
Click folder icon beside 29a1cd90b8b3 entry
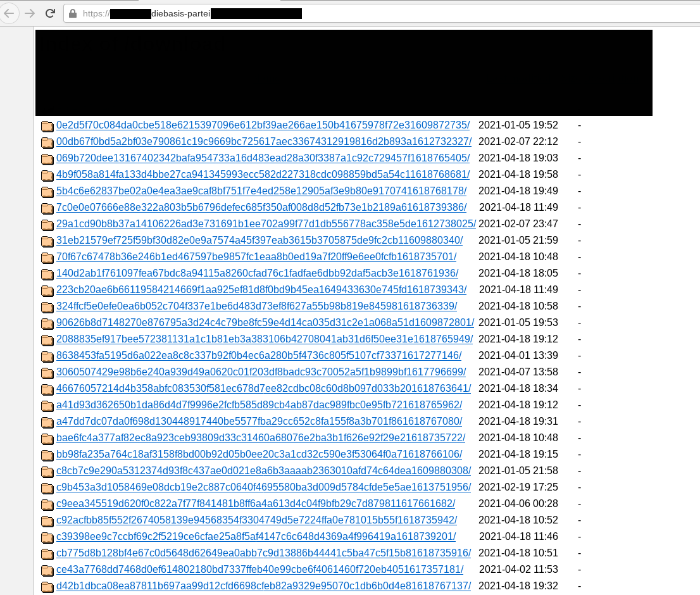47,225
